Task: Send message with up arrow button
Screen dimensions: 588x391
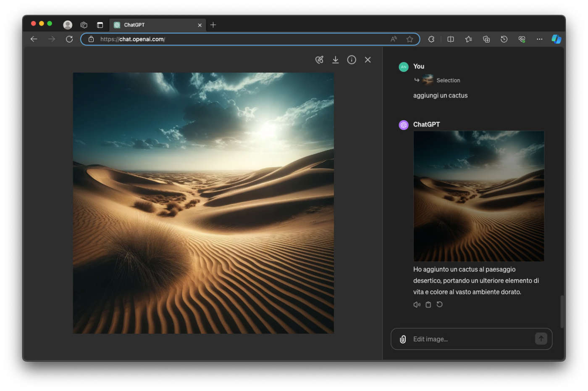Action: 541,339
